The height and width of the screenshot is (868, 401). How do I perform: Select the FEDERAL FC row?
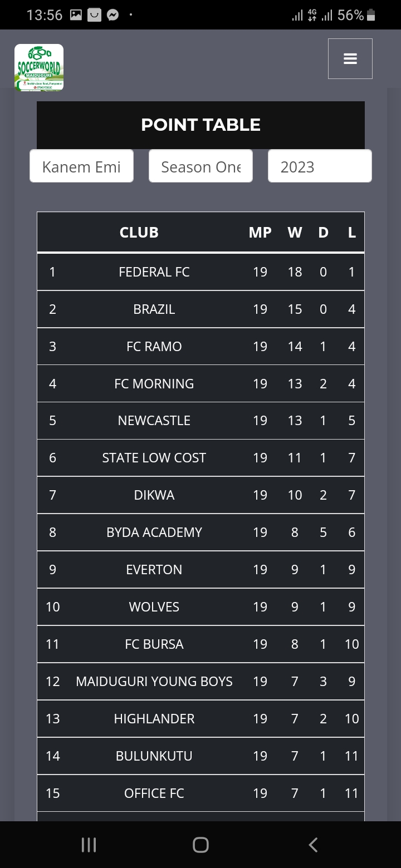click(x=200, y=272)
